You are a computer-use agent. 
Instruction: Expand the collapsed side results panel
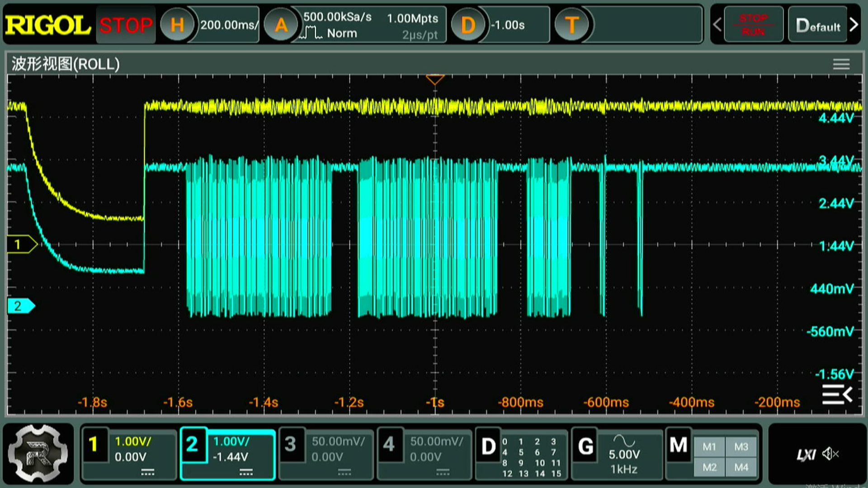837,395
